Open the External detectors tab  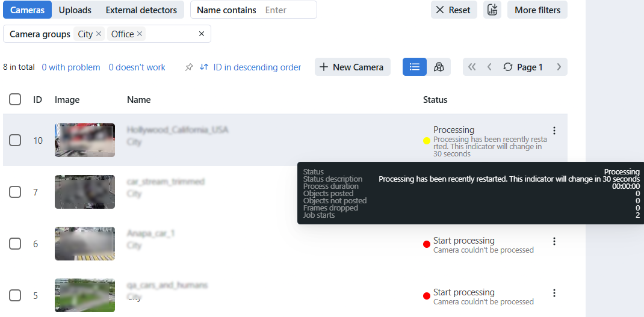coord(141,10)
